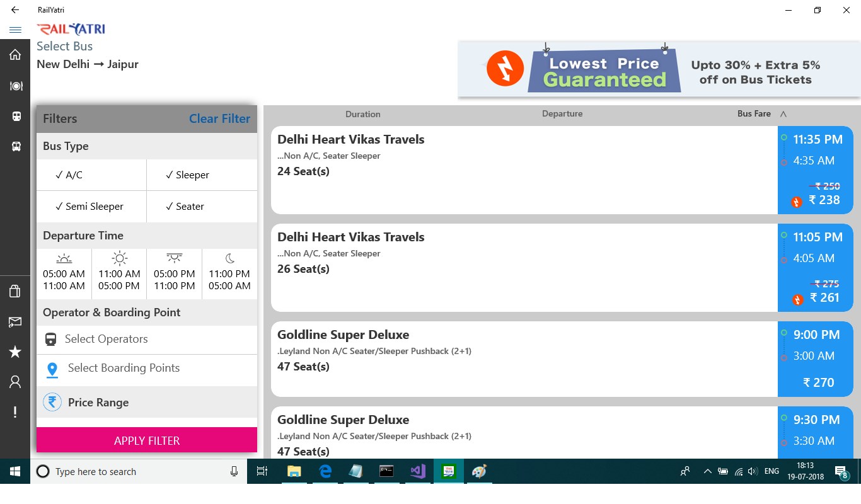Click the New Delhi → Jaipur route text

[88, 64]
